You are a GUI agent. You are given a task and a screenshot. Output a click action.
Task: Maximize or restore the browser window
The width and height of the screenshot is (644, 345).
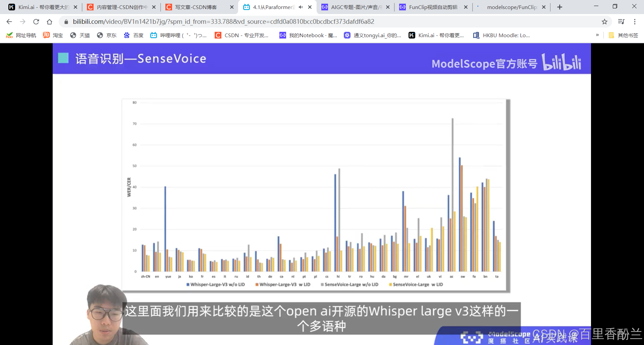click(x=615, y=6)
